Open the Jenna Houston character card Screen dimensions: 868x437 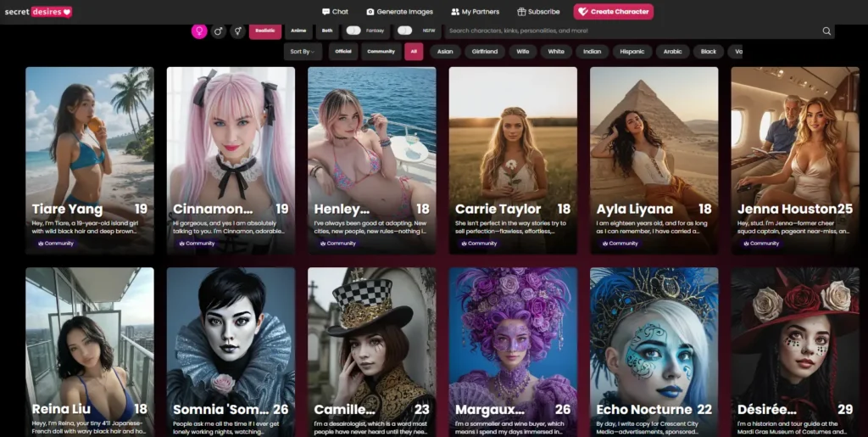point(795,160)
